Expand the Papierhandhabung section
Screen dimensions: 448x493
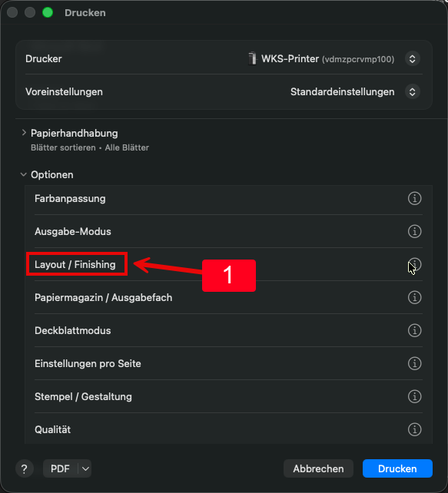[x=24, y=133]
